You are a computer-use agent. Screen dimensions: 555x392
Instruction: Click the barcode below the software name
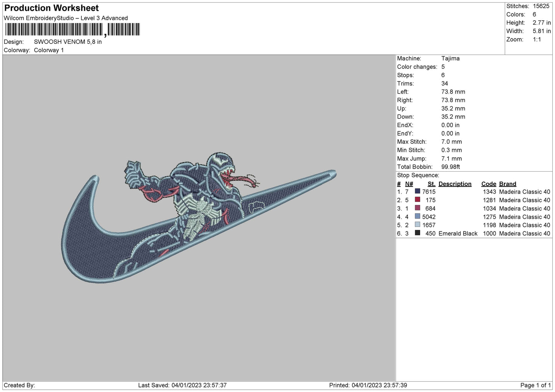coord(73,30)
